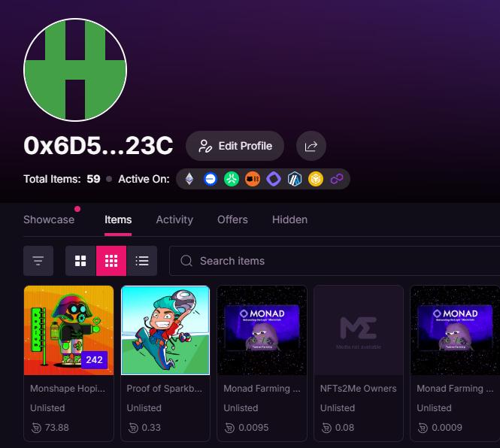Switch to list view
Screen dimensions: 500x448
[x=142, y=261]
